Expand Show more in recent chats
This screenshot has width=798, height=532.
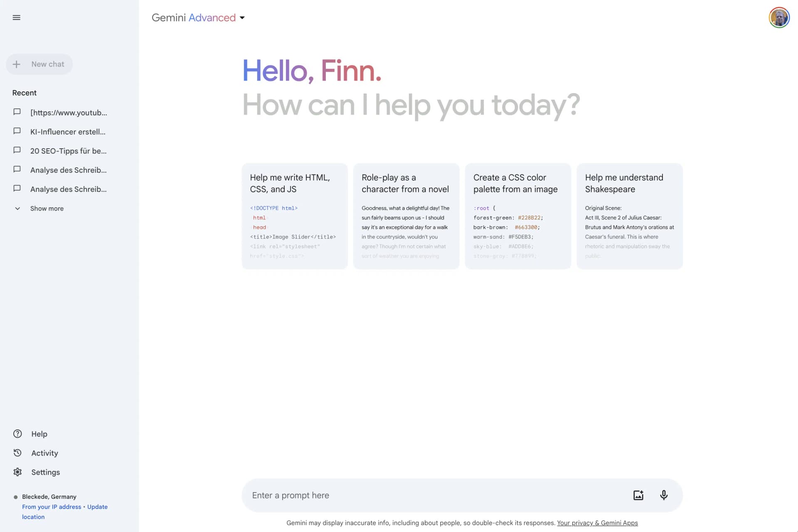pos(47,208)
